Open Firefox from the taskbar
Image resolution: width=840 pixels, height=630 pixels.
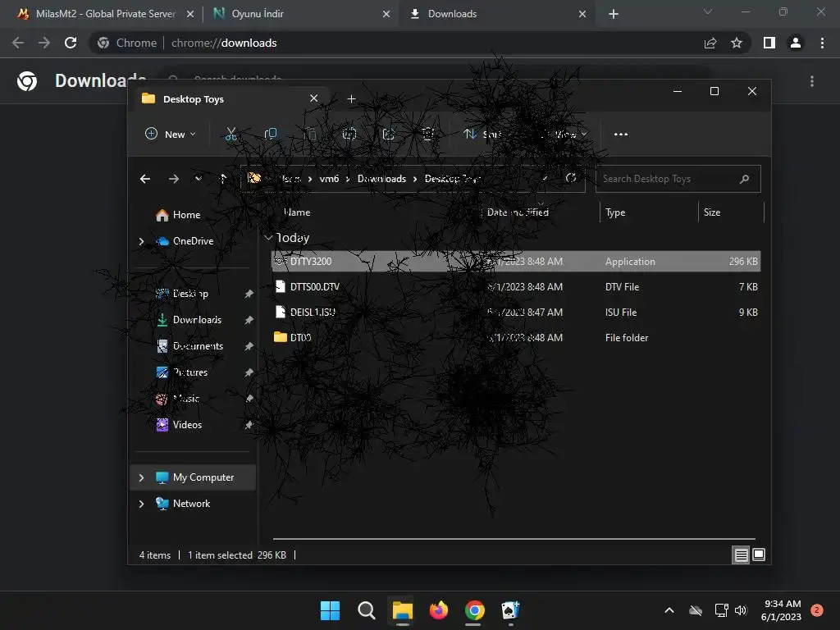pyautogui.click(x=439, y=610)
